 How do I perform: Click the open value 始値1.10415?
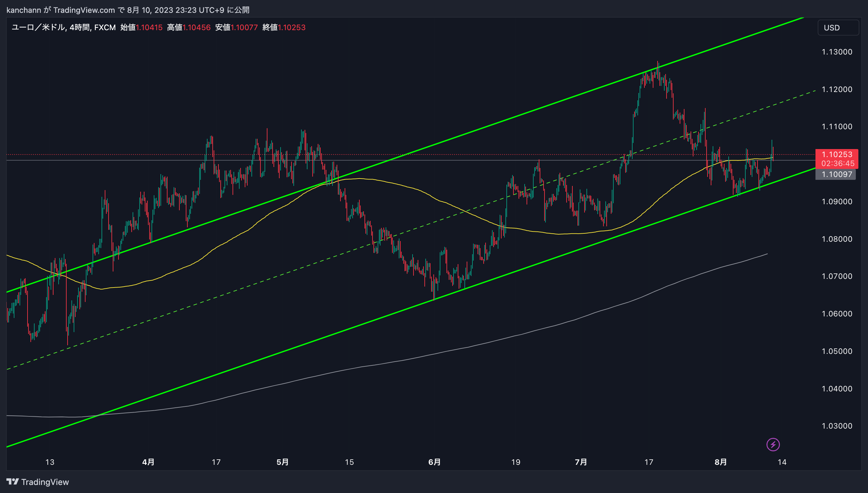(141, 28)
